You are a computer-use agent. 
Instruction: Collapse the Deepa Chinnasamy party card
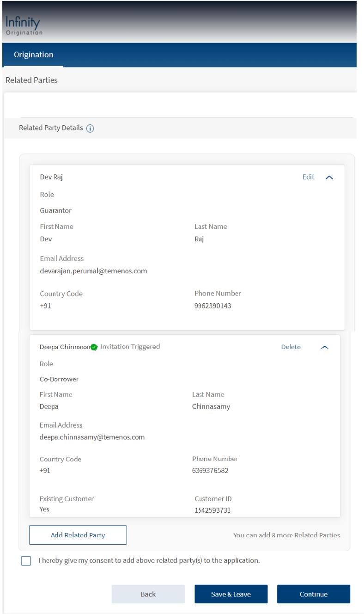[325, 347]
